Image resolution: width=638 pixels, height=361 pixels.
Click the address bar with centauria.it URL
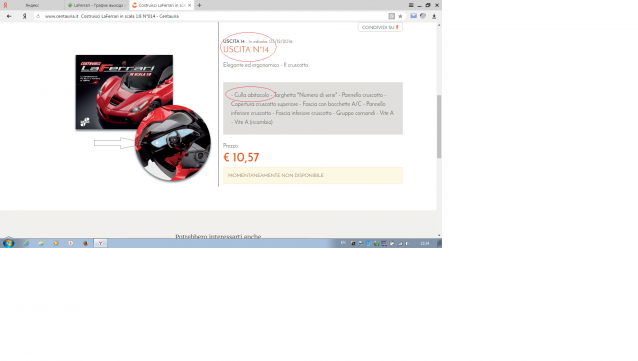[212, 16]
